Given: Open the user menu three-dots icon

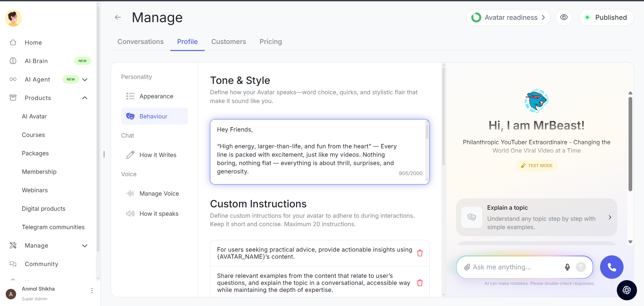Looking at the screenshot, I should pyautogui.click(x=92, y=291).
